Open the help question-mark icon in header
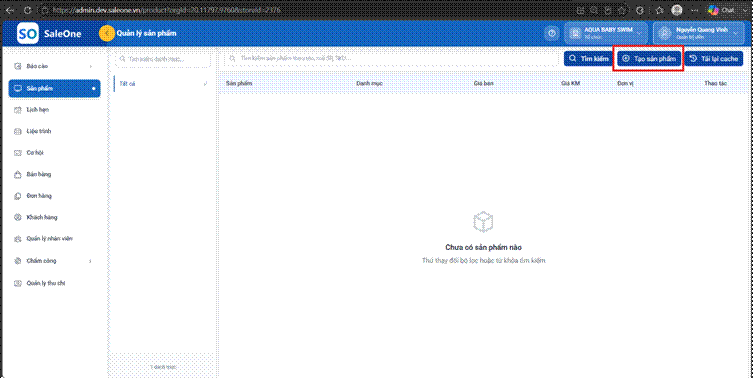This screenshot has width=753, height=378. [x=552, y=33]
